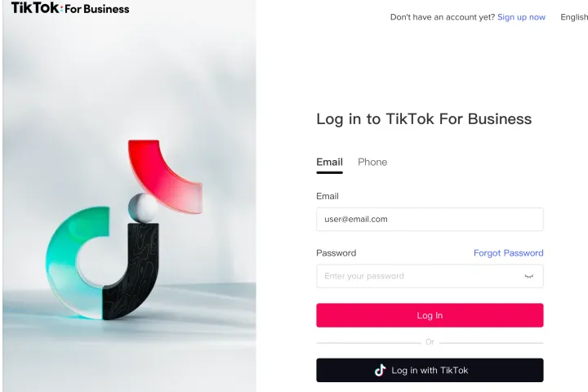The height and width of the screenshot is (392, 588).
Task: Open the Sign up now link
Action: pyautogui.click(x=521, y=17)
